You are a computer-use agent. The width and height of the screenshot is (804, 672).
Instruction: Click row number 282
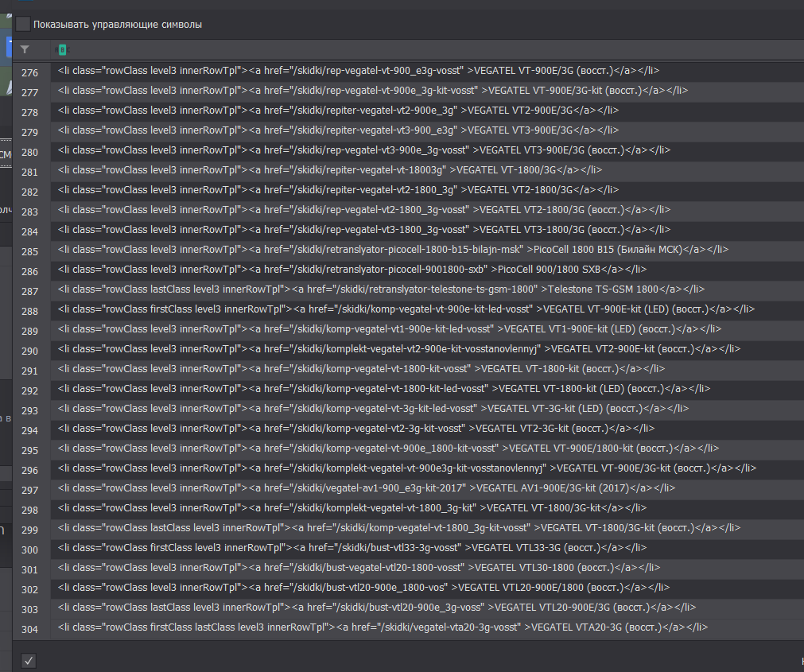31,192
